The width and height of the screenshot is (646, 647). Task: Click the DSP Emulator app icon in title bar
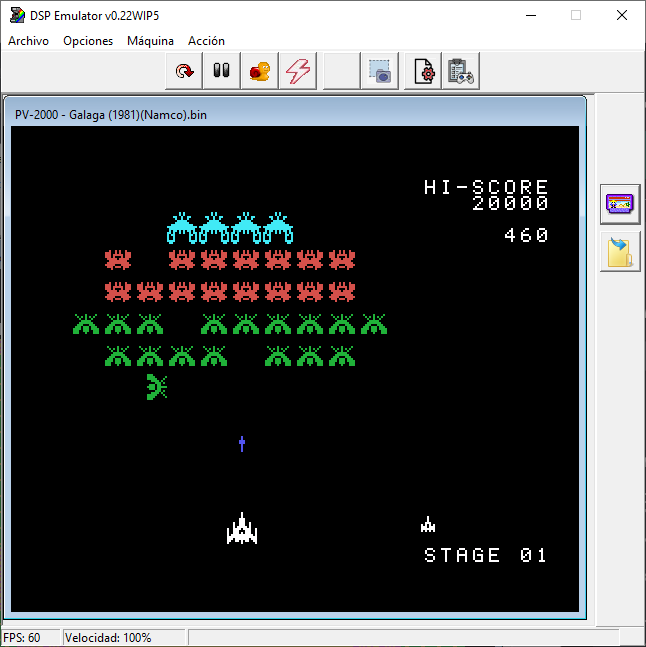click(x=17, y=16)
